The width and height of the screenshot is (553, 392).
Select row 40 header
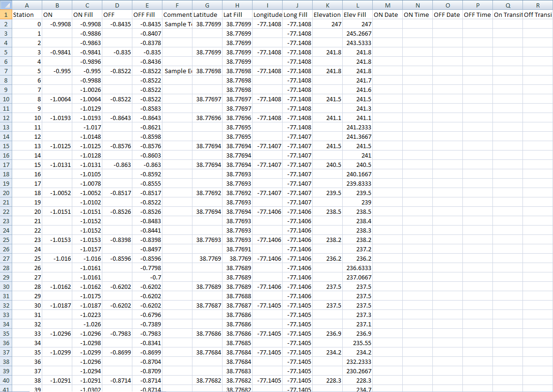point(6,380)
